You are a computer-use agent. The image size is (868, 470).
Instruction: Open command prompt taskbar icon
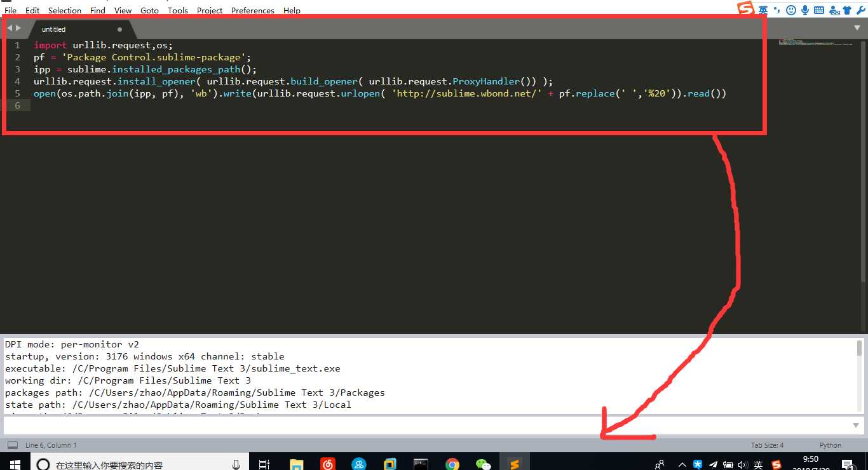tap(421, 464)
